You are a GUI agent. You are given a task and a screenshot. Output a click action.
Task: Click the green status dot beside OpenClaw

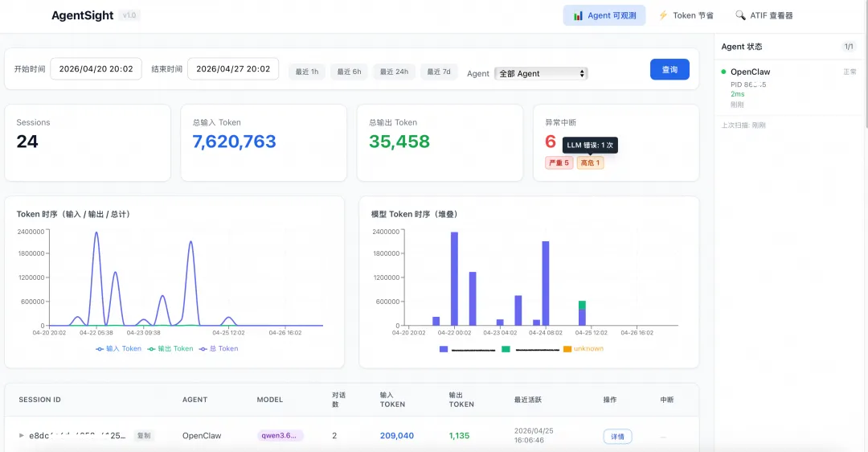(723, 72)
